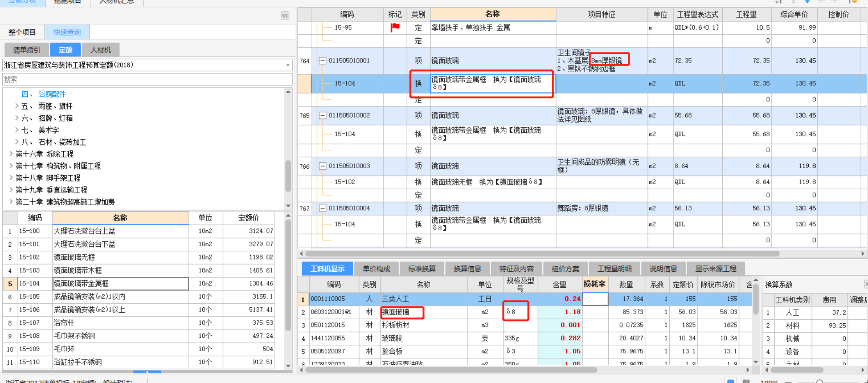The height and width of the screenshot is (383, 868).
Task: Select the 四、浴厕配件 tree item
Action: [x=44, y=94]
